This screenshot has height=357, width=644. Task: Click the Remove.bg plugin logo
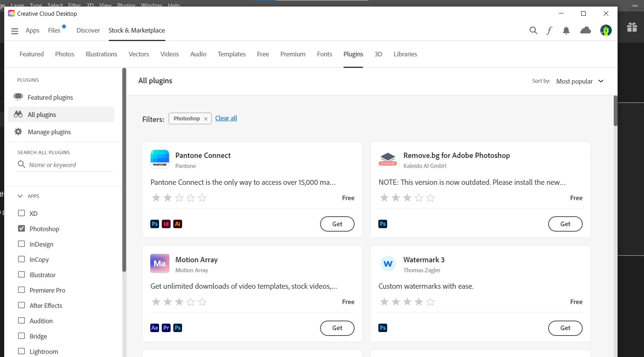(x=388, y=159)
